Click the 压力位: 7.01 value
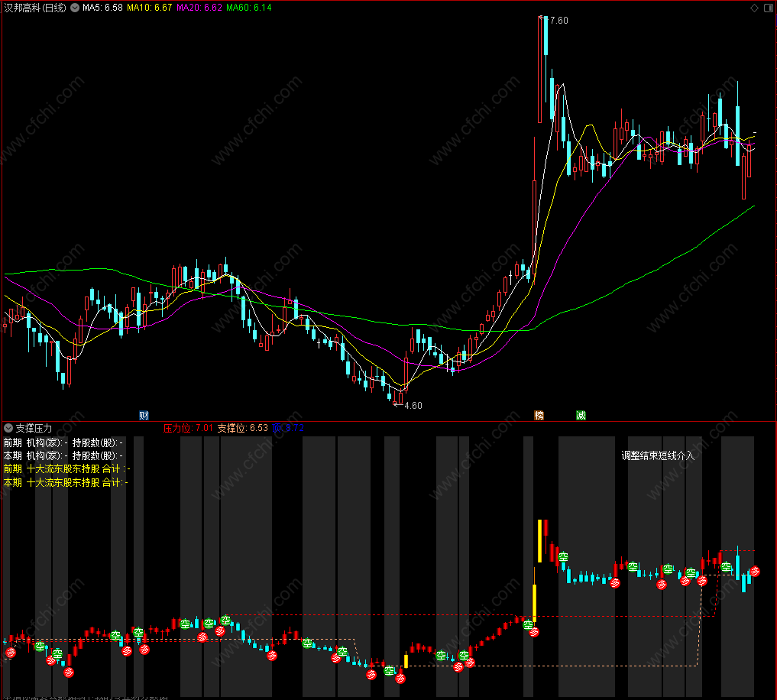 pyautogui.click(x=188, y=428)
